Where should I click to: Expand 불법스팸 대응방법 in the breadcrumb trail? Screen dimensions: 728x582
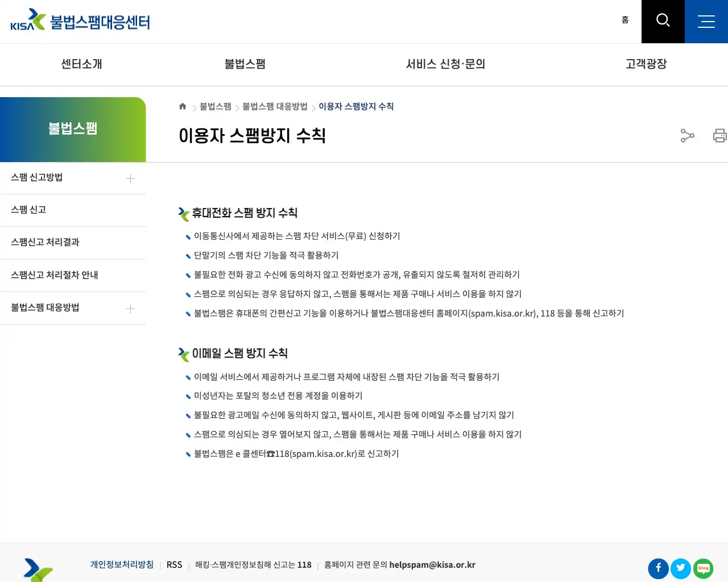click(274, 106)
